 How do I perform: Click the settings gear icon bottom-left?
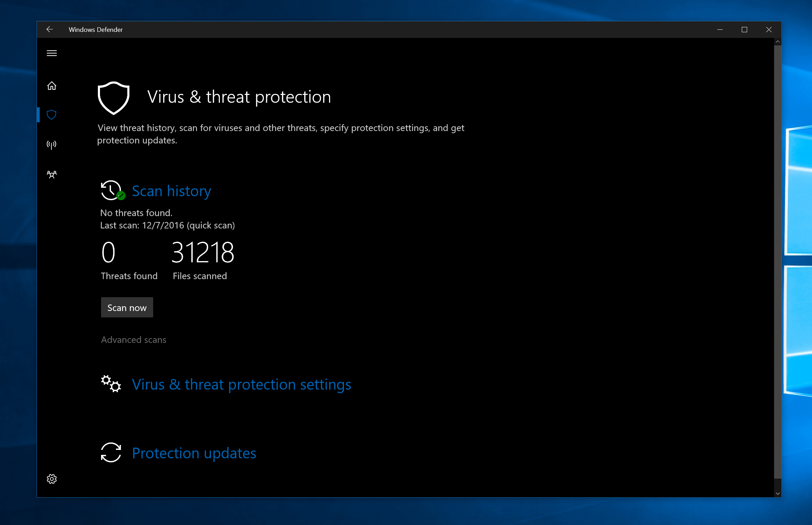coord(51,479)
